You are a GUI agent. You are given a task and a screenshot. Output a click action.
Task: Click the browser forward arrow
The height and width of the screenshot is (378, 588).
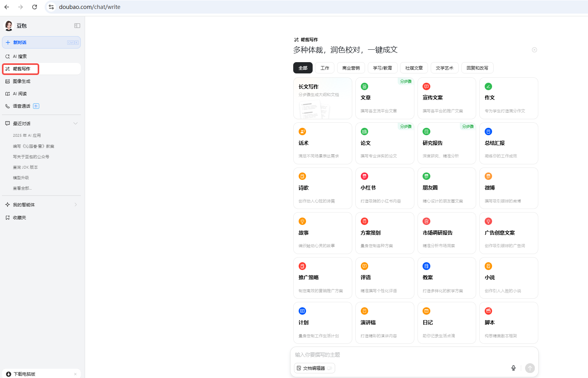pyautogui.click(x=21, y=7)
